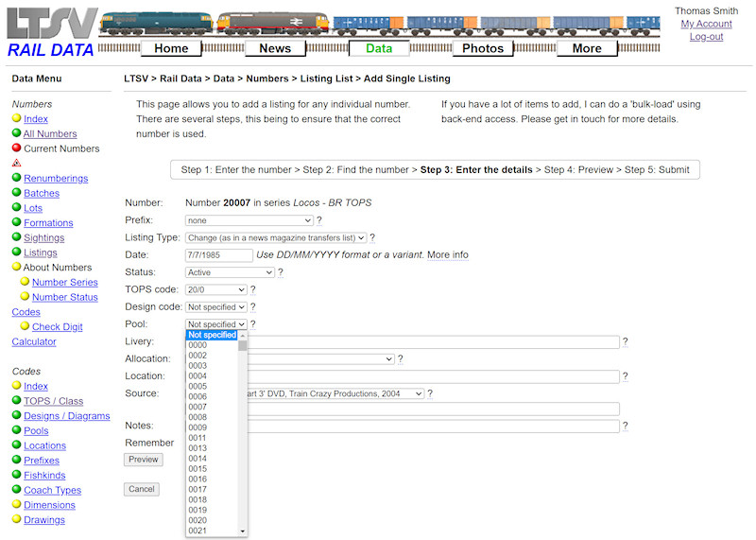Select pool 0000 in the list

pos(212,345)
